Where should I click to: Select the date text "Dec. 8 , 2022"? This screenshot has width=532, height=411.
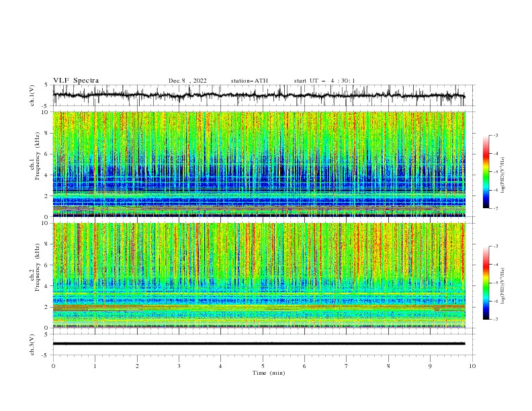click(187, 81)
